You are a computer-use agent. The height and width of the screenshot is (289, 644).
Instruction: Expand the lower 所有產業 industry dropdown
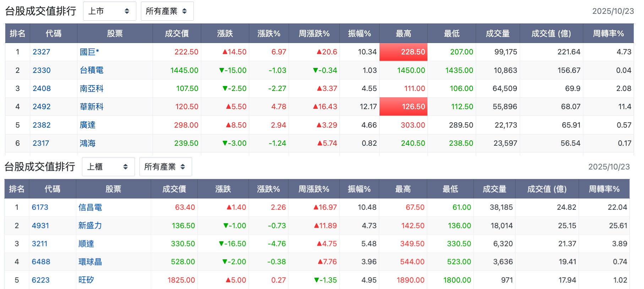point(166,167)
